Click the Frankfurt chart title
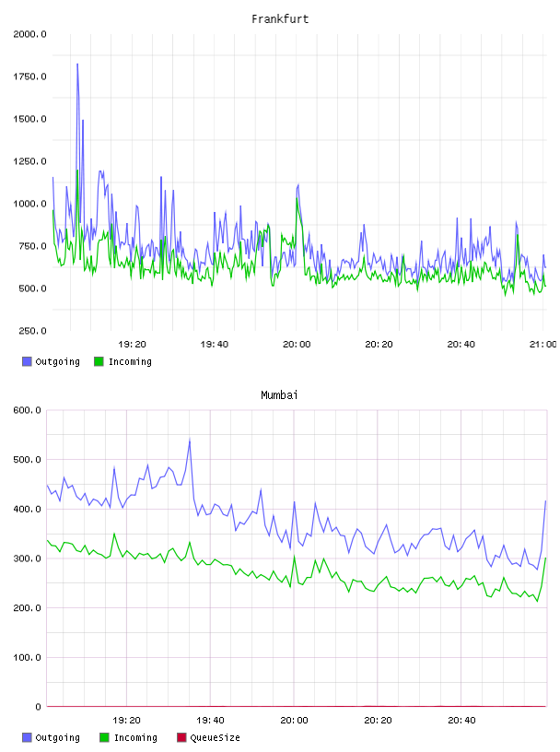This screenshot has width=560, height=752. [280, 19]
